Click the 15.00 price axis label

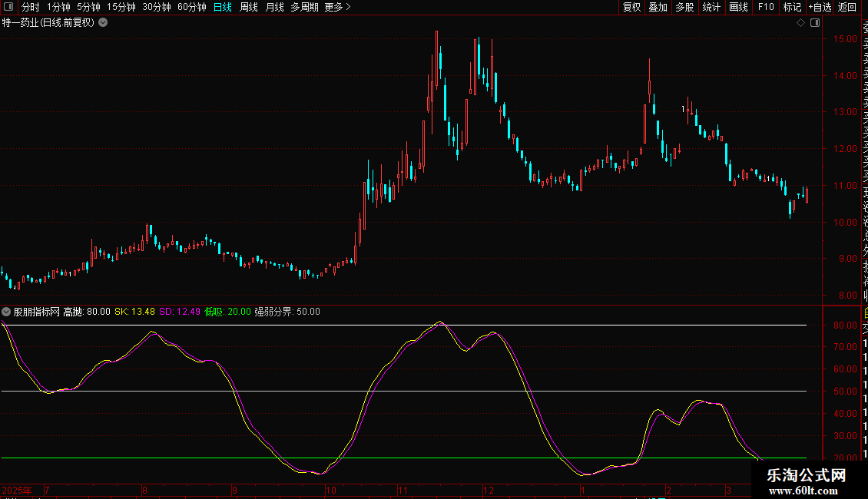[x=845, y=38]
